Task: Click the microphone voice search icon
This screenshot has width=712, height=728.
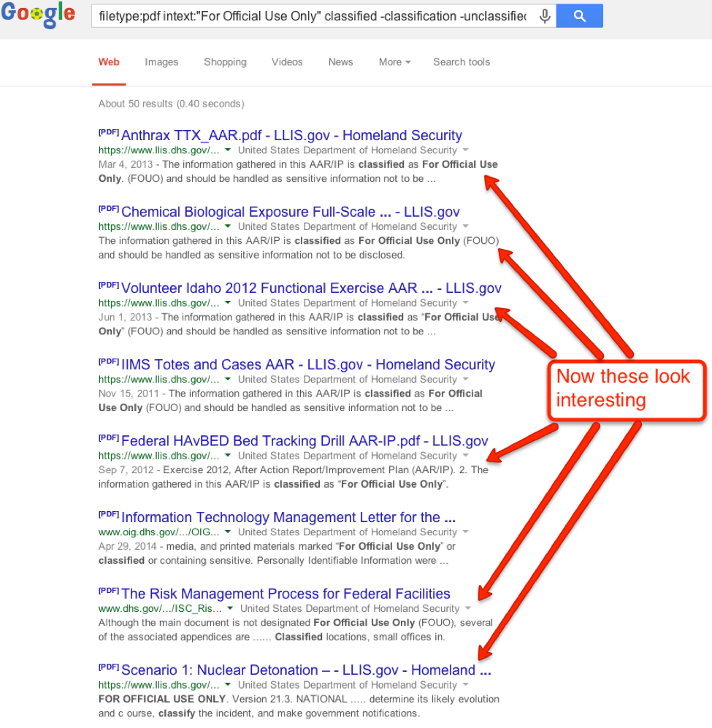Action: tap(544, 16)
